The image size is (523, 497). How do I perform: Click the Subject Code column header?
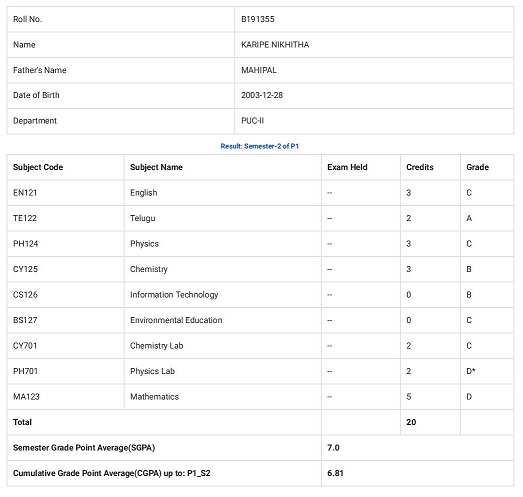(38, 167)
